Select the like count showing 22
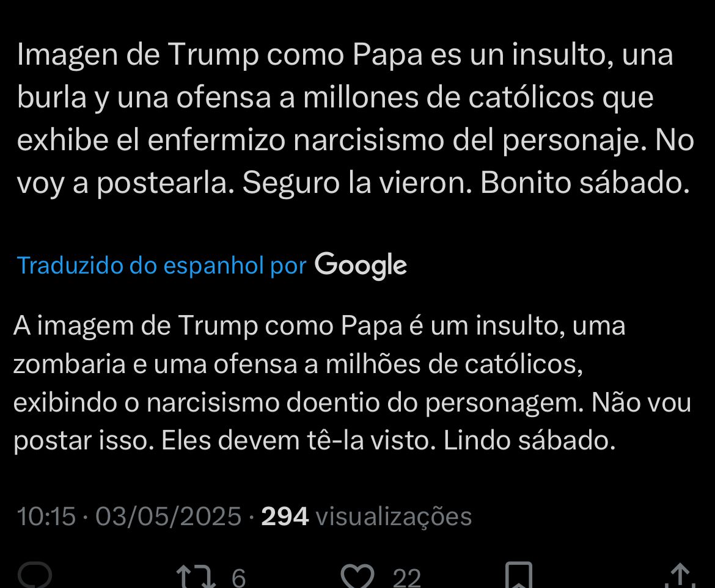Image resolution: width=715 pixels, height=588 pixels. pos(407,578)
